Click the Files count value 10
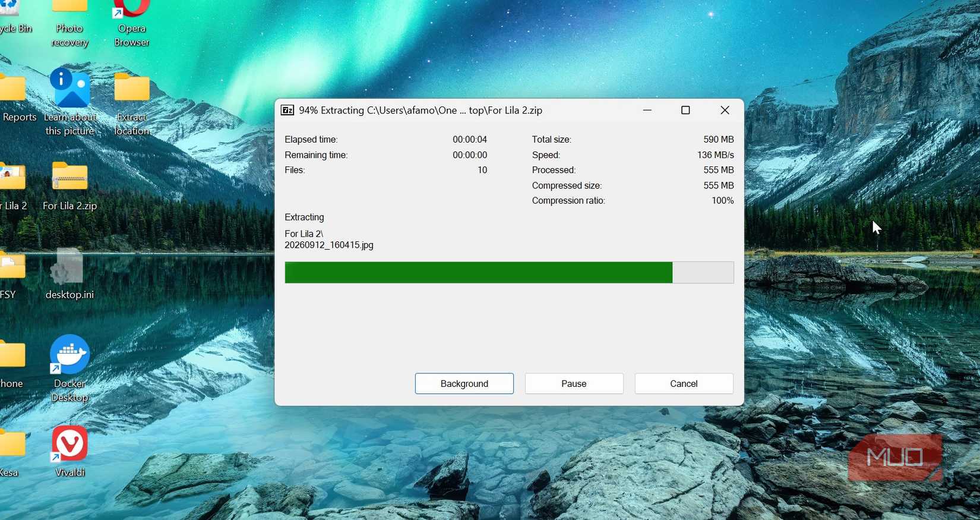 click(x=482, y=170)
